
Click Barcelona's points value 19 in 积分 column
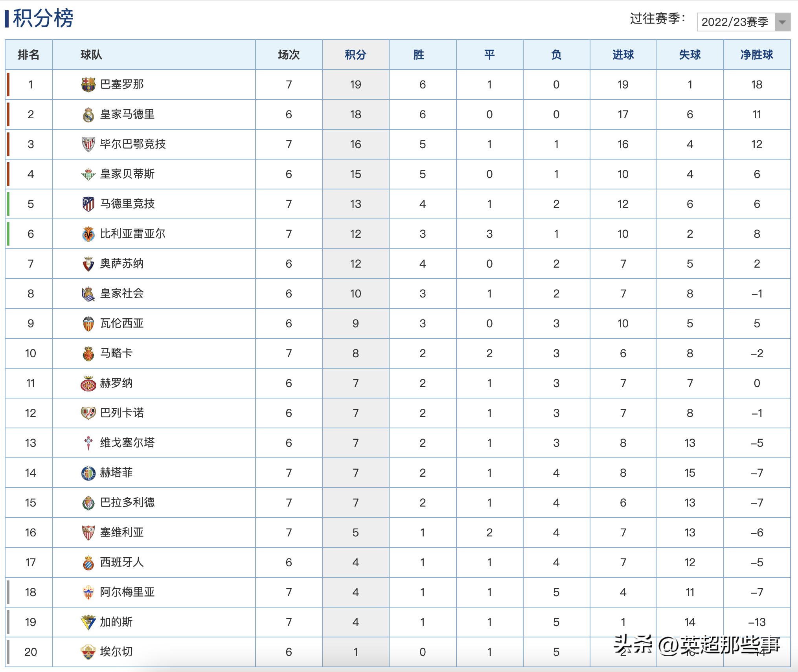click(x=356, y=84)
